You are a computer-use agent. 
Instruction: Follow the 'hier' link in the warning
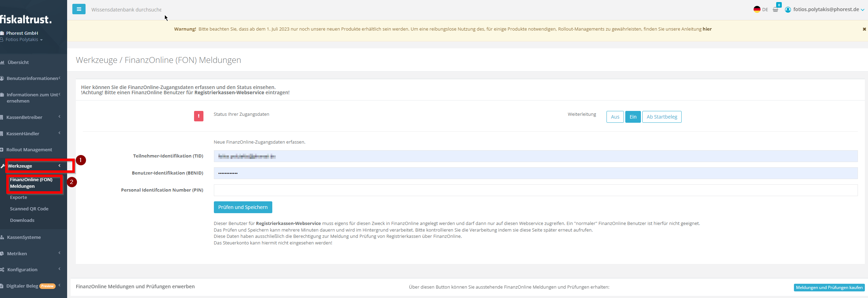coord(707,29)
